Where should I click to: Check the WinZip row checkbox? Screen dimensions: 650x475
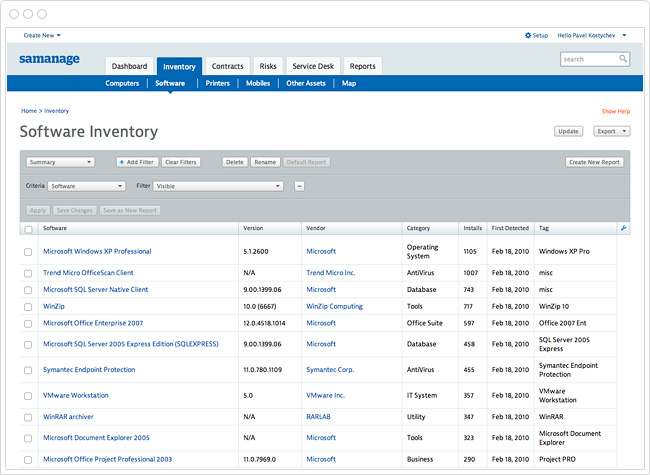(x=28, y=307)
